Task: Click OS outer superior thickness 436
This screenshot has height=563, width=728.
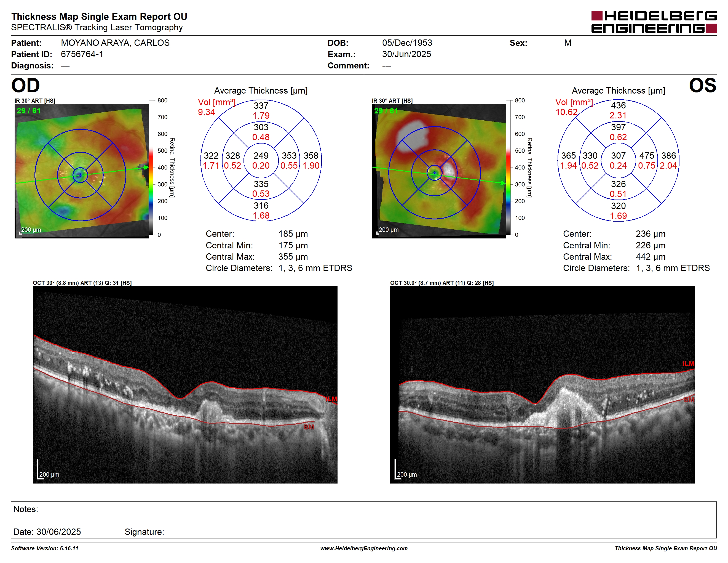Action: (x=618, y=105)
